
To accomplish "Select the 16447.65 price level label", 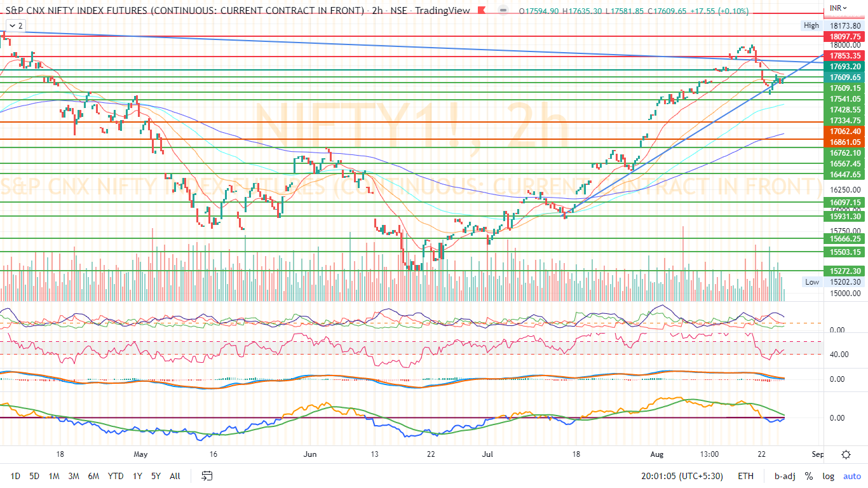I will (x=844, y=175).
